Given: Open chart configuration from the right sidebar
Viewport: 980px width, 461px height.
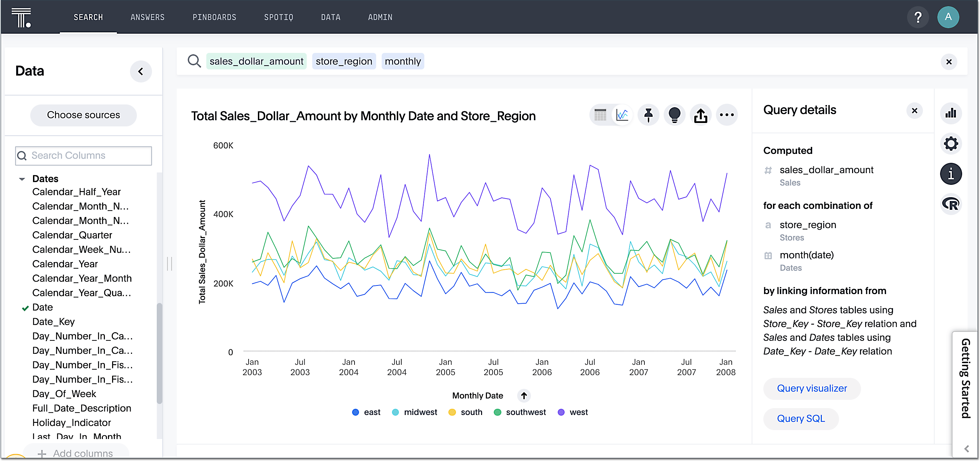Looking at the screenshot, I should (x=951, y=113).
